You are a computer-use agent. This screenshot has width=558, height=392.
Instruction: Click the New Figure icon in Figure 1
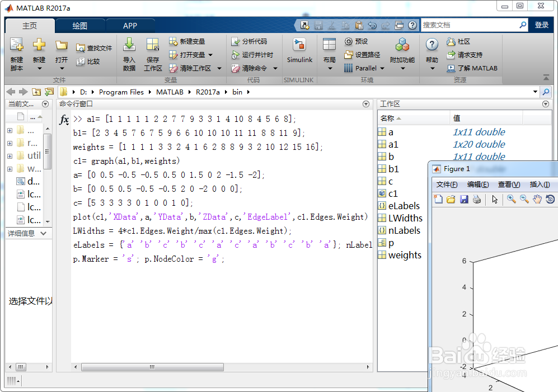pyautogui.click(x=438, y=199)
